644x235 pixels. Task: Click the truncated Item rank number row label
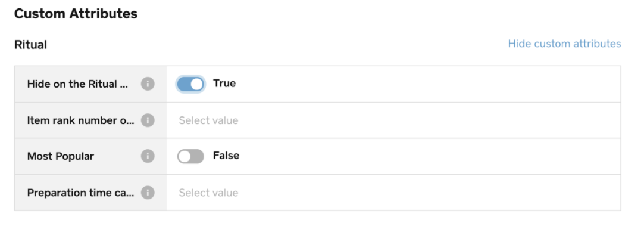point(80,120)
